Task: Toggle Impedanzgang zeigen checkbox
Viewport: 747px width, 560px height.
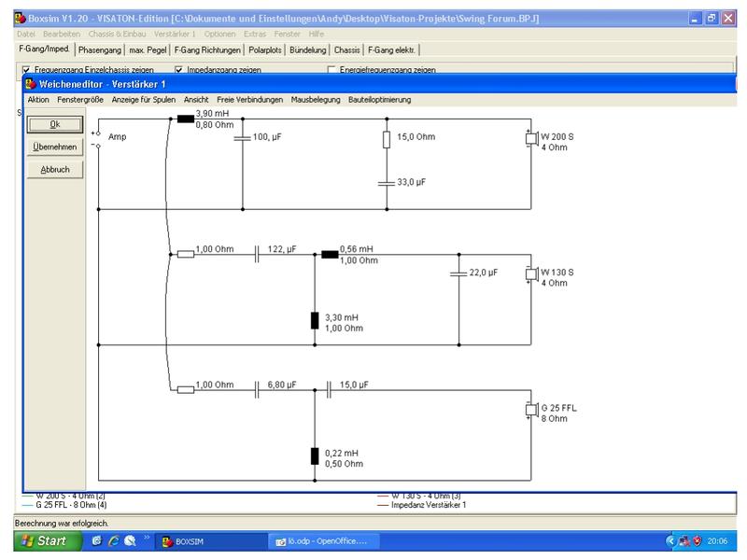Action: (178, 69)
